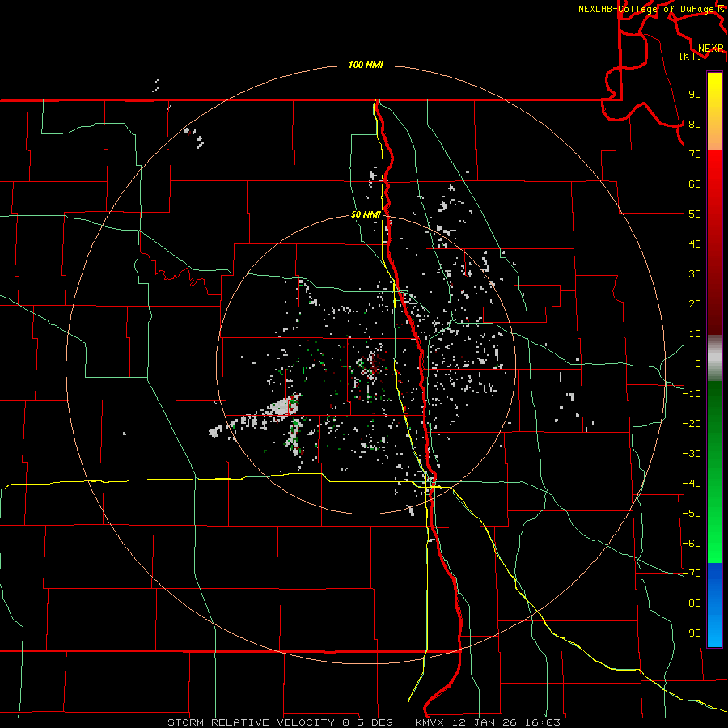Click the "100 NMI" range ring label
Image resolution: width=728 pixels, height=728 pixels.
[366, 65]
